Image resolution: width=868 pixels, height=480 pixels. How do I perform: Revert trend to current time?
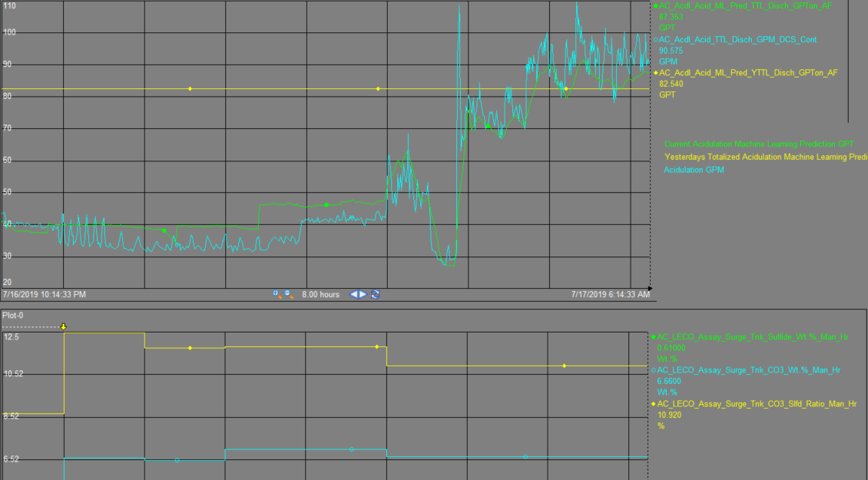[376, 295]
